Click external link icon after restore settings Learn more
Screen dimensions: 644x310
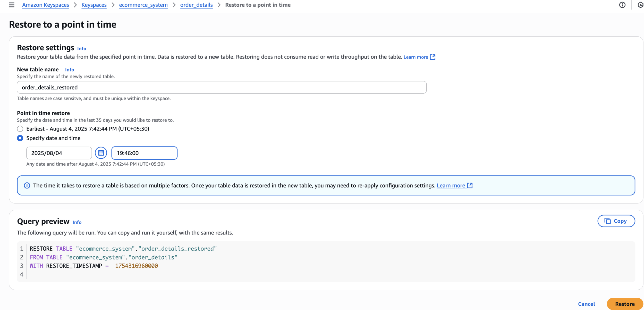[x=433, y=57]
